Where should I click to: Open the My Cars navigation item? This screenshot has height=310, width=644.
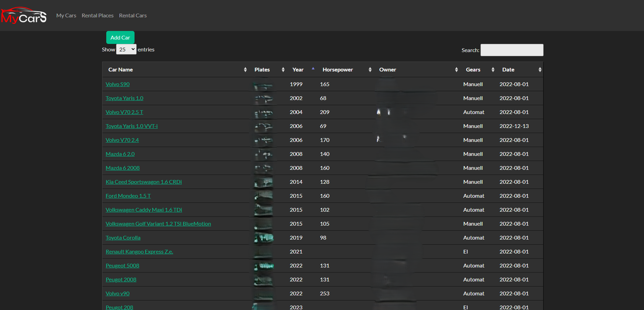66,16
